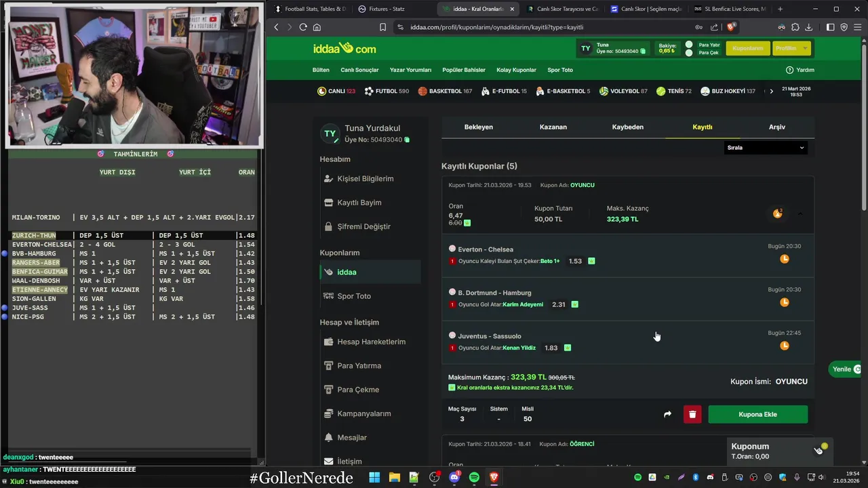Switch to the Kaybeden tab
The image size is (868, 488).
tap(628, 127)
